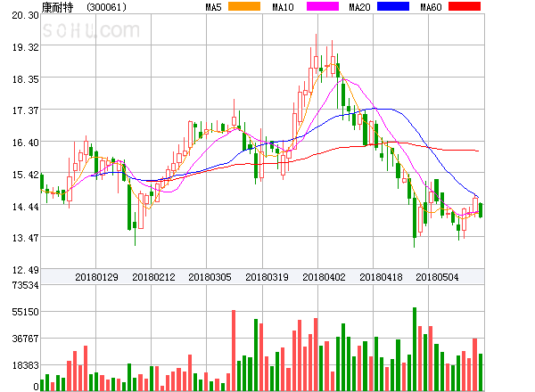Click the 15.42 price axis label

coord(26,175)
